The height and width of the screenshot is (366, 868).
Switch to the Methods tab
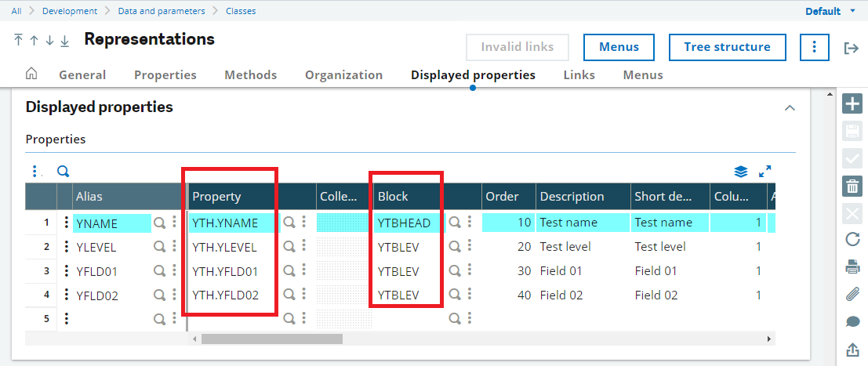[x=251, y=74]
